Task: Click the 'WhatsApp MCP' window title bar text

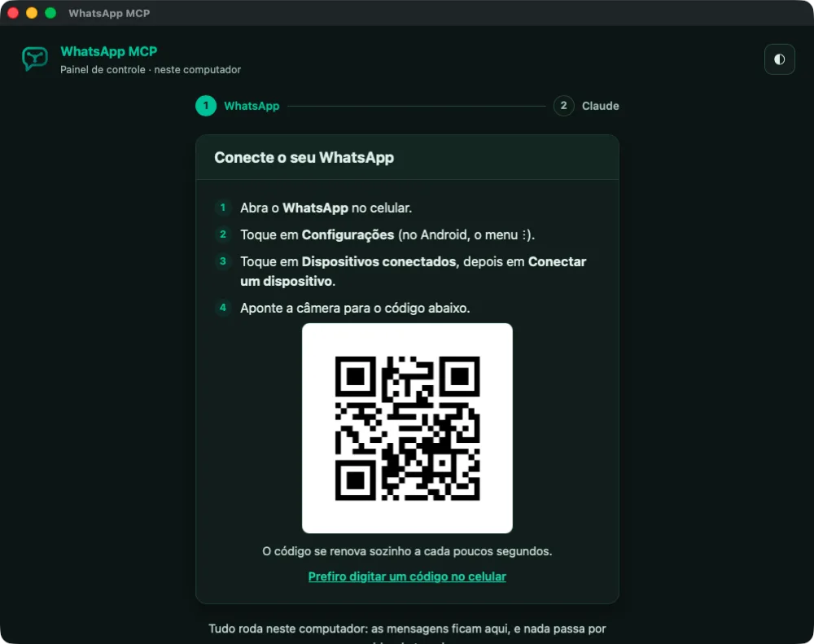Action: tap(109, 14)
